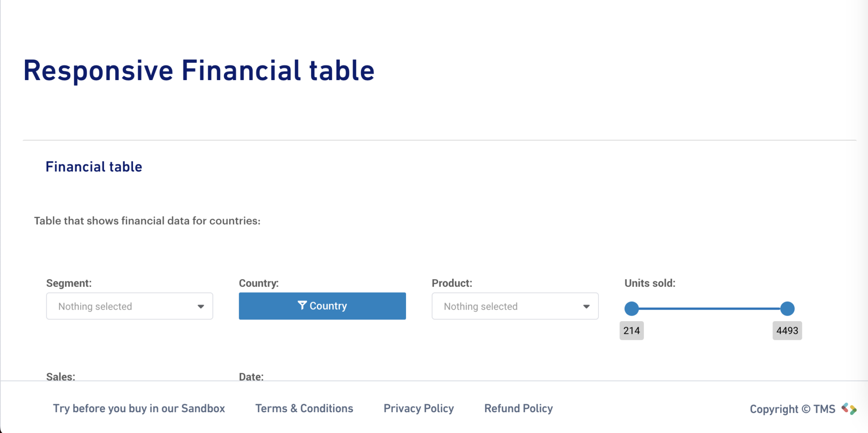Click the 4493 maximum value label

[x=787, y=330]
